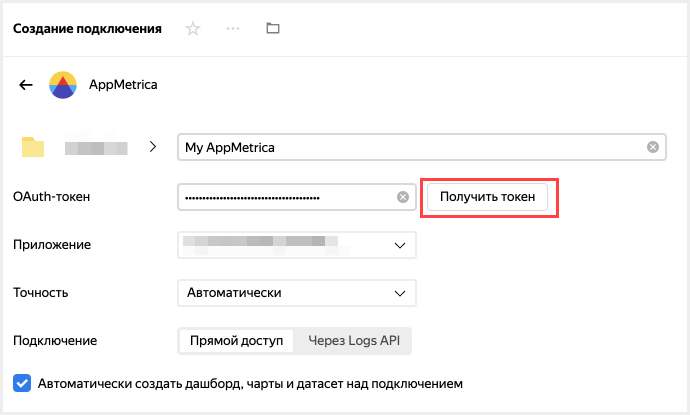Click the folder icon in header

[x=272, y=29]
